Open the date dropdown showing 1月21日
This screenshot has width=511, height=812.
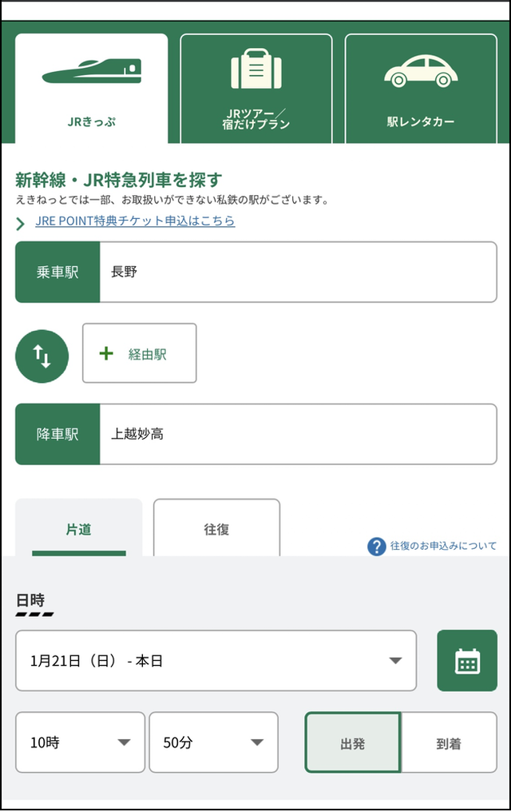(x=216, y=661)
